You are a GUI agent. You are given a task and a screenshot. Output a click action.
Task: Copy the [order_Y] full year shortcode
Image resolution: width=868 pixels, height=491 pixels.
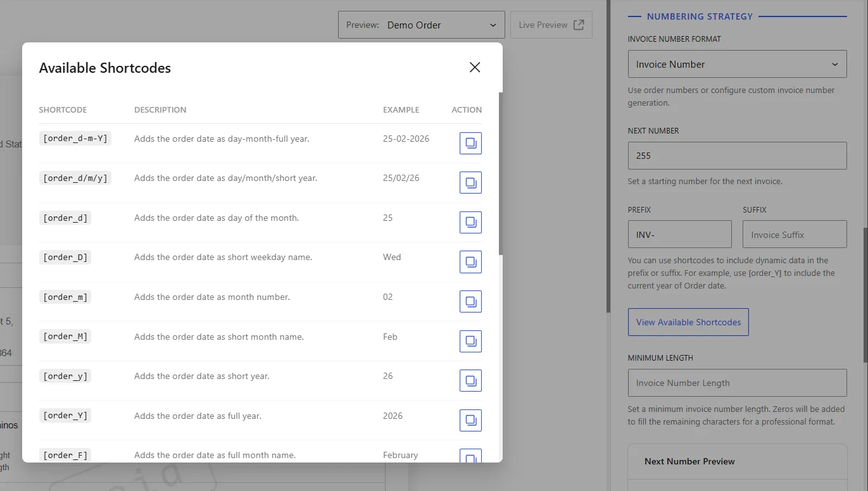click(x=470, y=420)
